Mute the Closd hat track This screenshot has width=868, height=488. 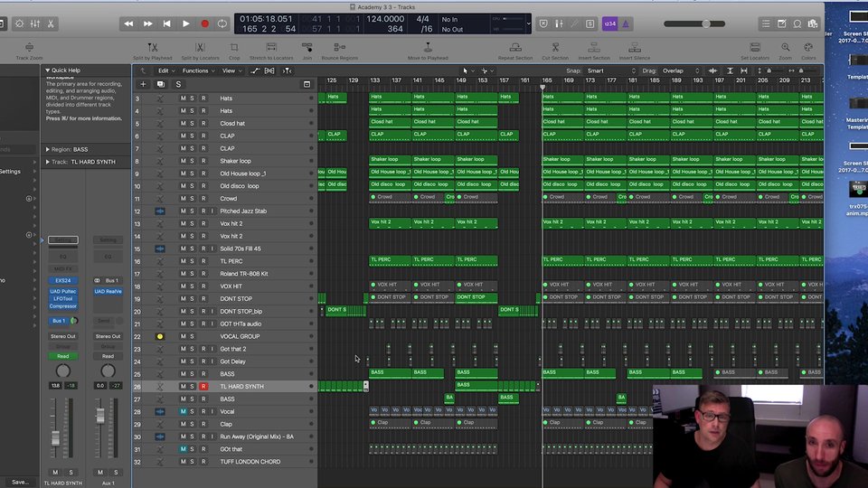pyautogui.click(x=184, y=124)
